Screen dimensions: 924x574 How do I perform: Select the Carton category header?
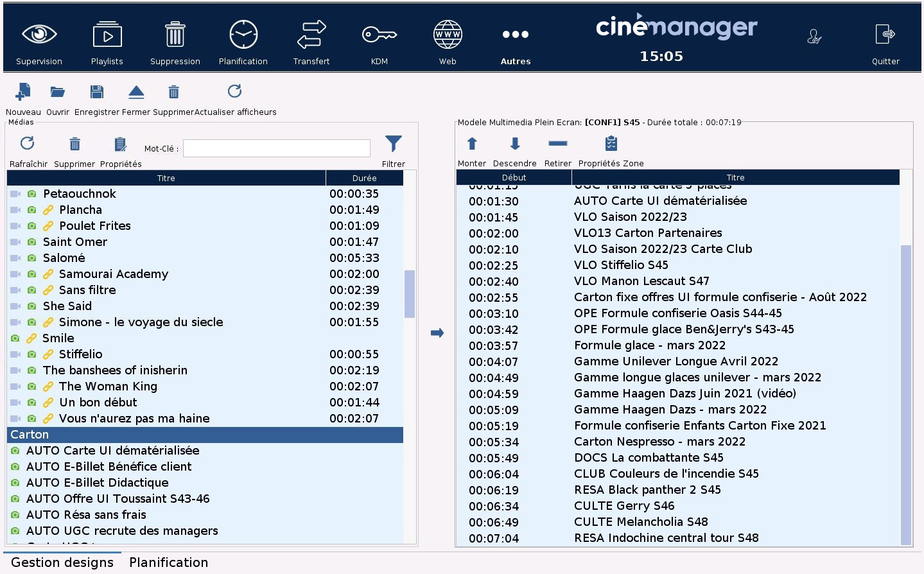(205, 435)
